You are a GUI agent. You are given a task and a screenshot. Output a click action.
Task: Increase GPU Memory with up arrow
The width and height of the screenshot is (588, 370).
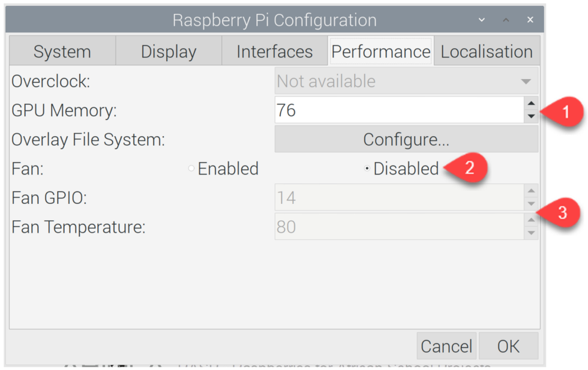[531, 104]
